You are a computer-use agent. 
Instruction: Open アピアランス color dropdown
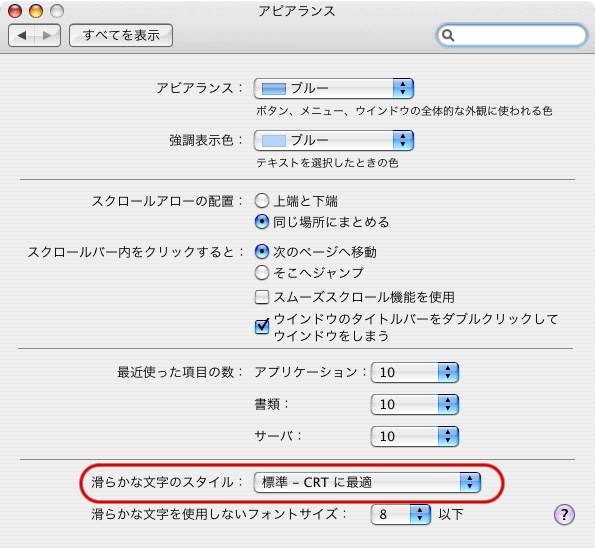point(334,88)
